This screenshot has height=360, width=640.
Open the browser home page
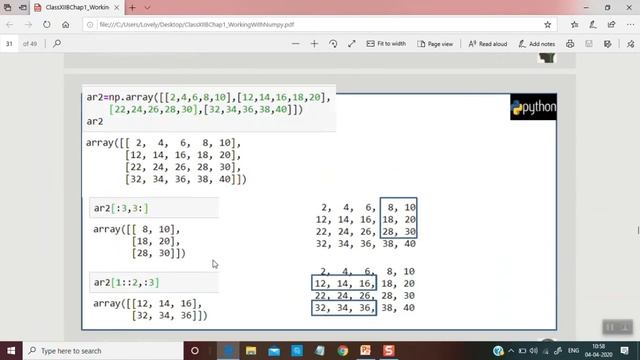(66, 25)
